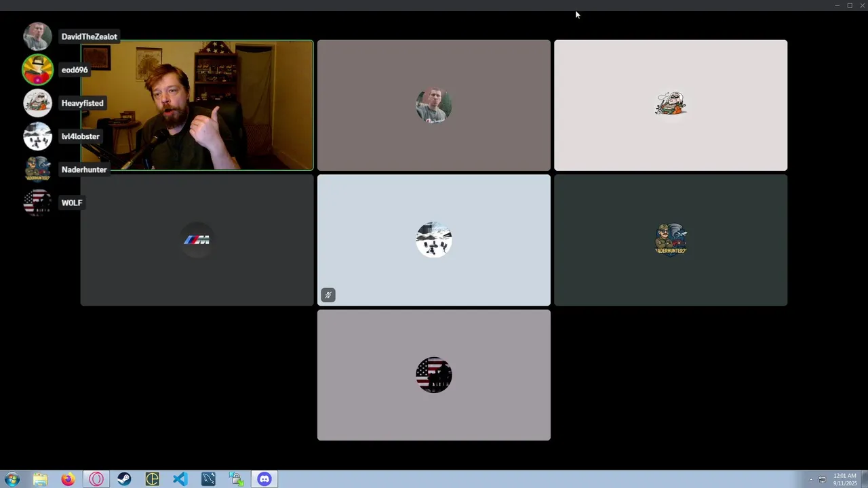Open the yellow-green circle app in taskbar
Image resolution: width=868 pixels, height=488 pixels.
[x=152, y=479]
